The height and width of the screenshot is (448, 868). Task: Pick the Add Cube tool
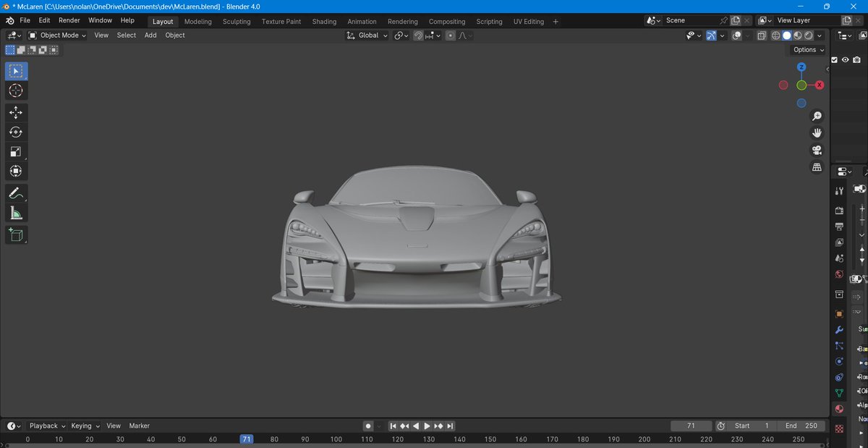click(x=16, y=234)
